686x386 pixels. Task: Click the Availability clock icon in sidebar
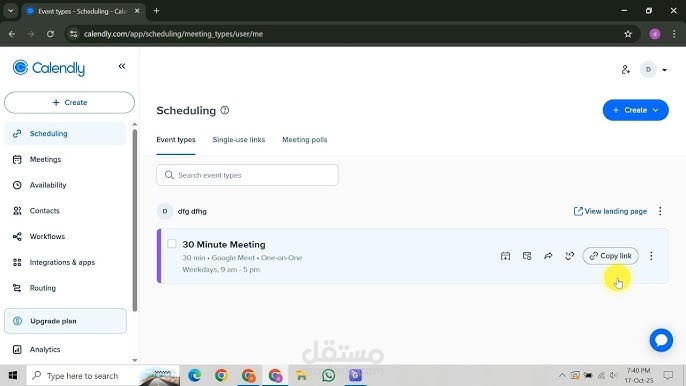click(17, 185)
